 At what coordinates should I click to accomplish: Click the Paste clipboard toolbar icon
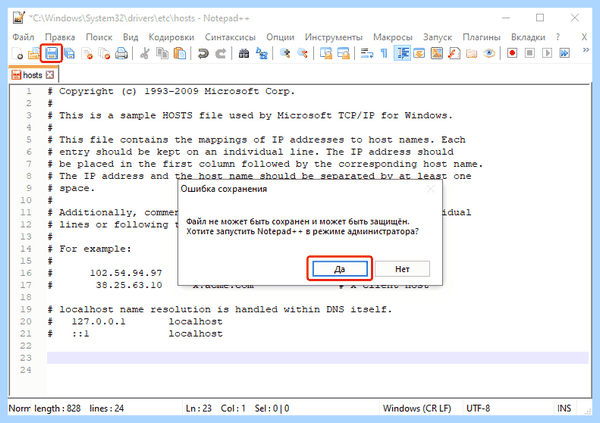click(x=179, y=53)
